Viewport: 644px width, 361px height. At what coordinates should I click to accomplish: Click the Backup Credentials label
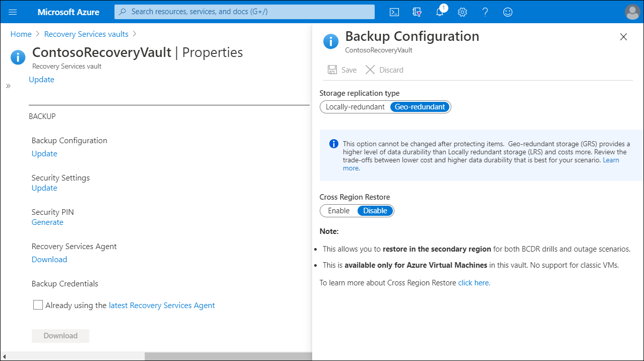(65, 284)
